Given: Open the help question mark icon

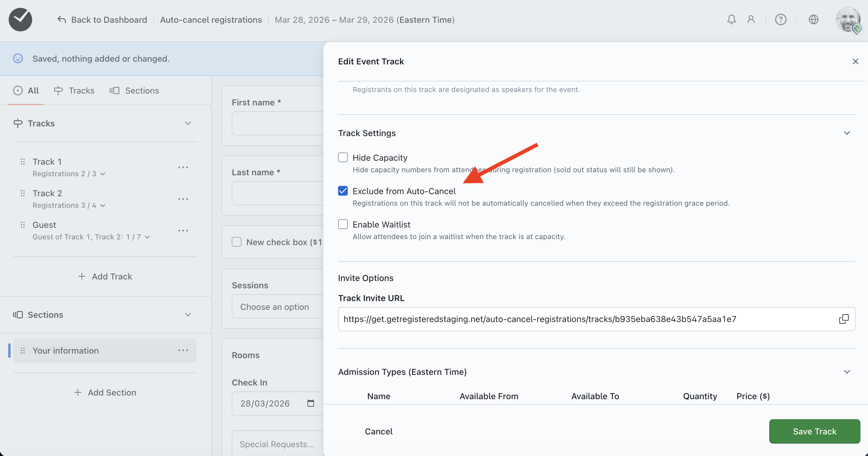Looking at the screenshot, I should [x=781, y=19].
